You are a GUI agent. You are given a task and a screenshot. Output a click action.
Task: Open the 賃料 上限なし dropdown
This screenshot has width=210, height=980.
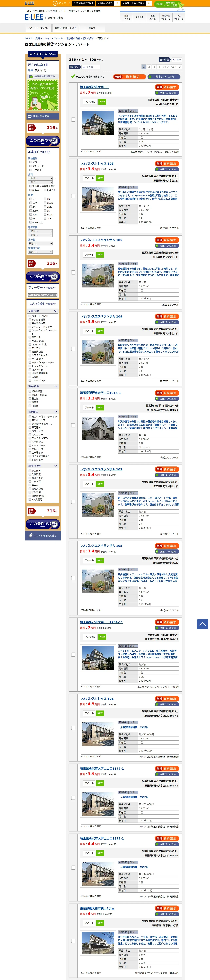[x=40, y=182]
